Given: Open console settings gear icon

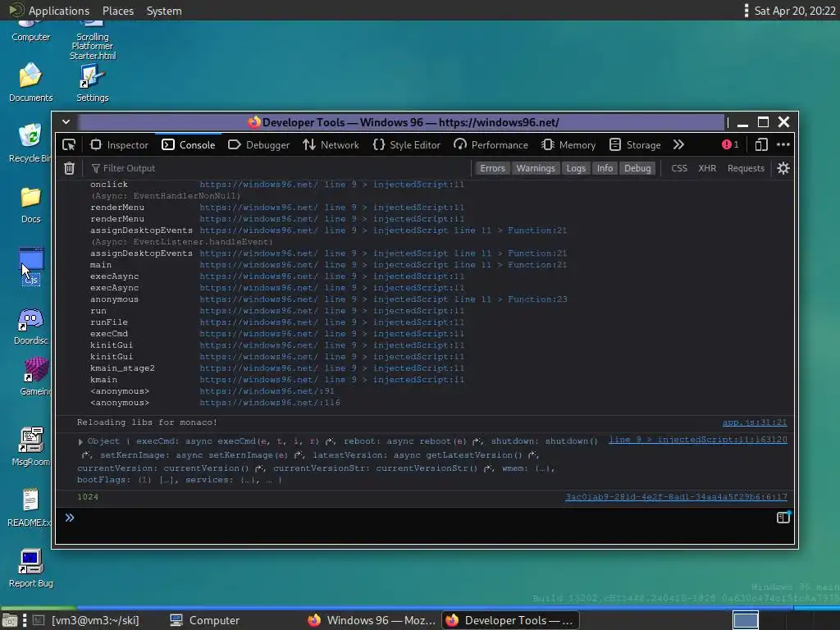Looking at the screenshot, I should pos(783,168).
